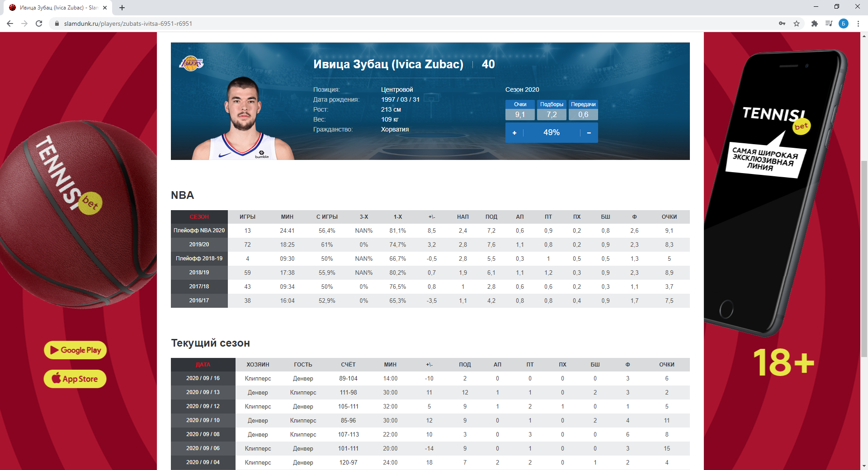Select the Плейофф 2018-19 row
Image resolution: width=868 pixels, height=470 pixels.
(x=430, y=258)
